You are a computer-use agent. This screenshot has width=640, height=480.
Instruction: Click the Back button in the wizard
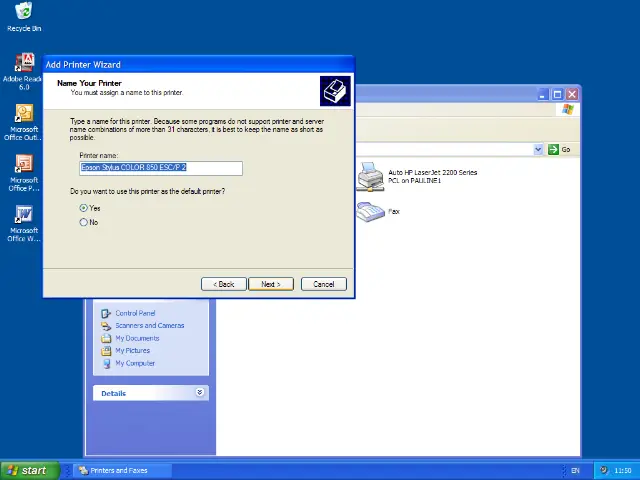click(224, 284)
